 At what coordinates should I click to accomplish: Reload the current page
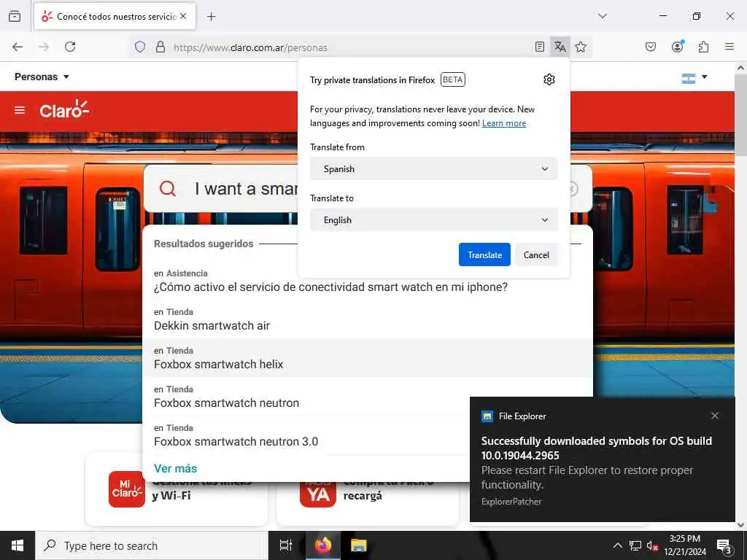click(x=70, y=47)
